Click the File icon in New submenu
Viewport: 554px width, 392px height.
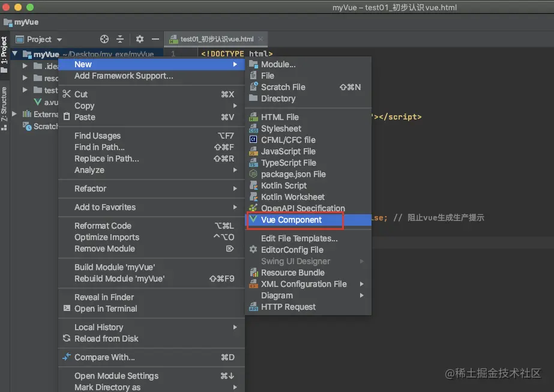[253, 76]
